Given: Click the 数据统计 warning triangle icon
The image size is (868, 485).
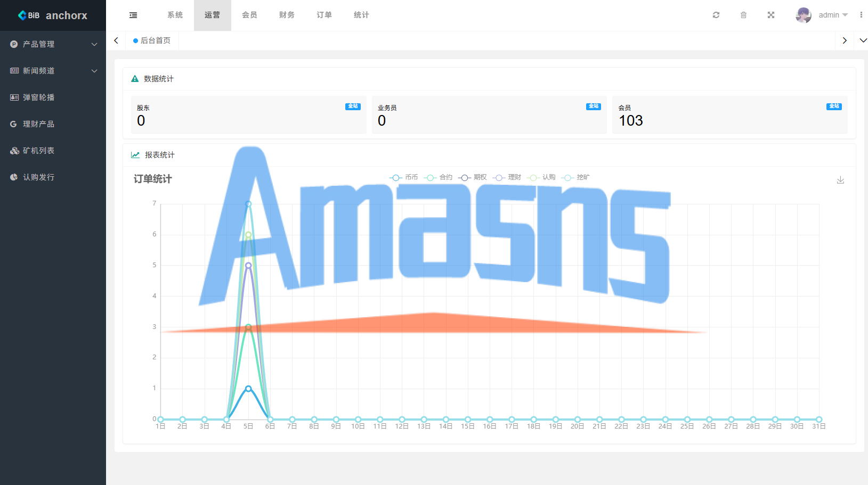Looking at the screenshot, I should coord(135,79).
